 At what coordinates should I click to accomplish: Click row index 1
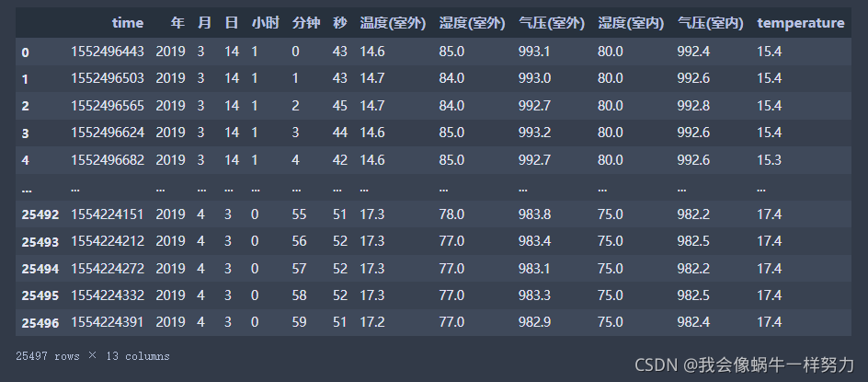(x=25, y=80)
